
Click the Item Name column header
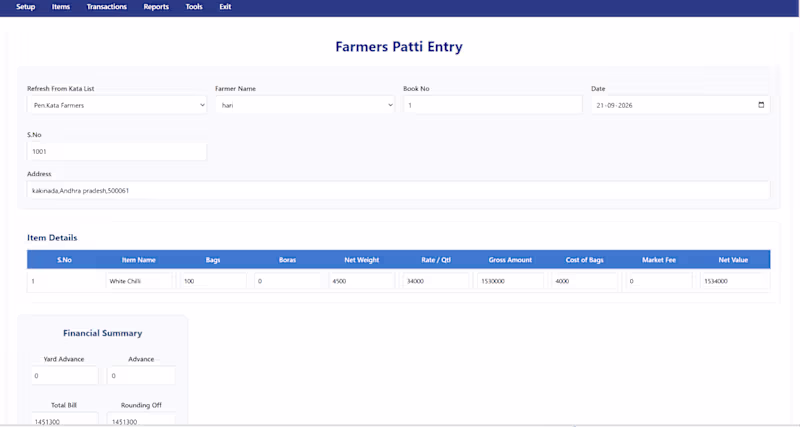139,260
